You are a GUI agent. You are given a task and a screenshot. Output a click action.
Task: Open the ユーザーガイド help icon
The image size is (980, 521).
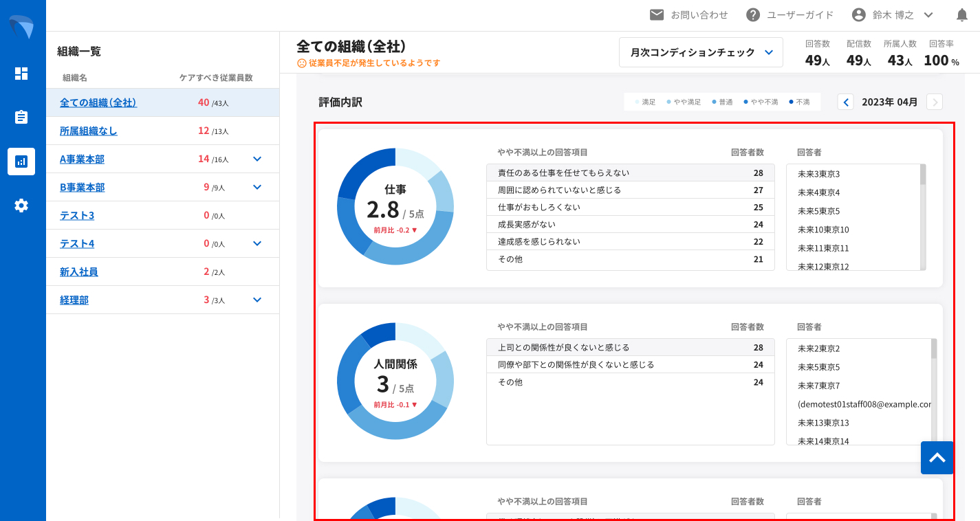[753, 15]
